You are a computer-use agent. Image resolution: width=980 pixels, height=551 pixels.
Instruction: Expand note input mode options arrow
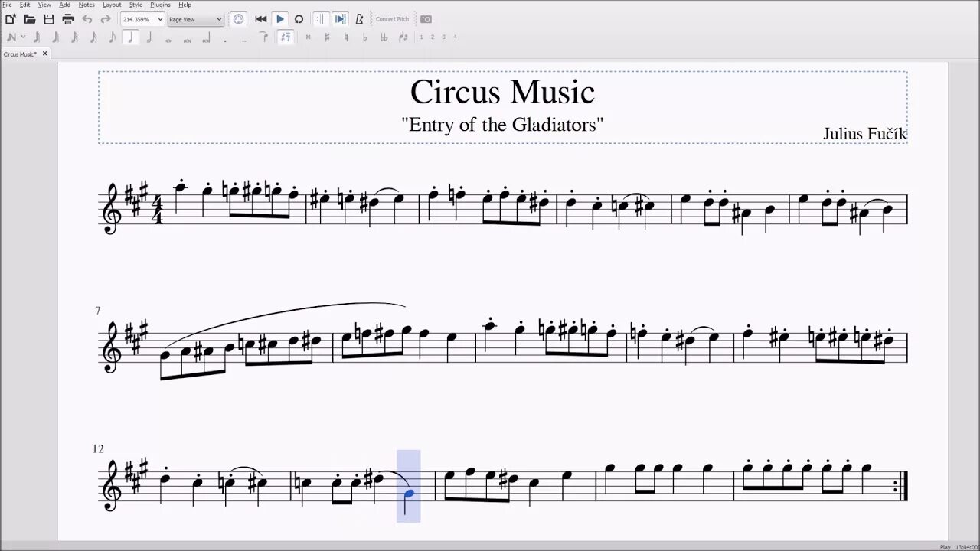pos(23,37)
